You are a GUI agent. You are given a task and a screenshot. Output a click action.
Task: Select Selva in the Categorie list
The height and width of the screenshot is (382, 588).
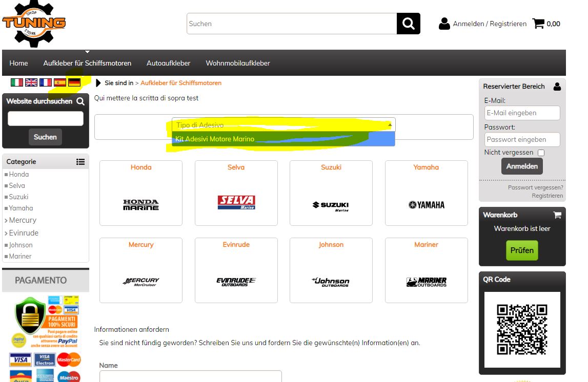click(x=17, y=186)
